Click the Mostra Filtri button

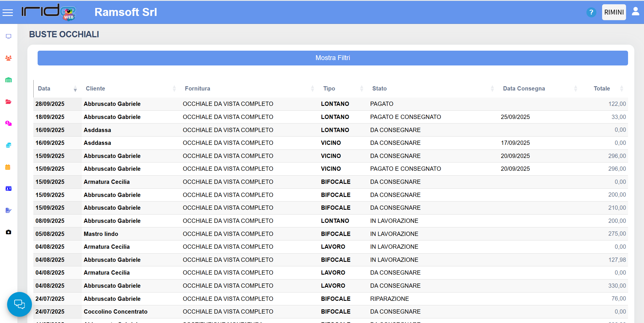pos(333,58)
